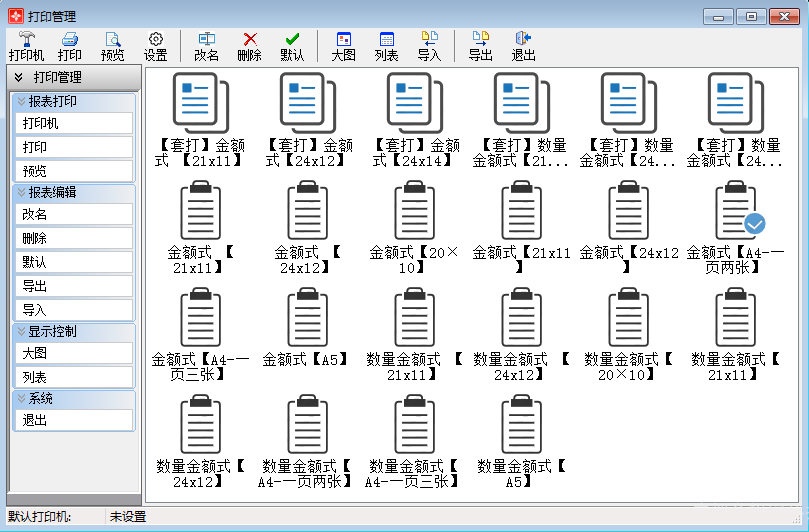Switch to 大图 large icon view in toolbar

click(x=343, y=40)
